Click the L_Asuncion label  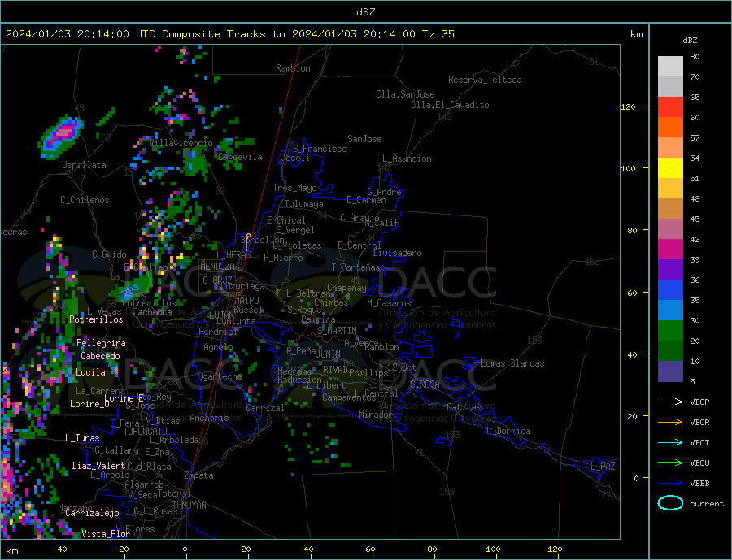[407, 158]
